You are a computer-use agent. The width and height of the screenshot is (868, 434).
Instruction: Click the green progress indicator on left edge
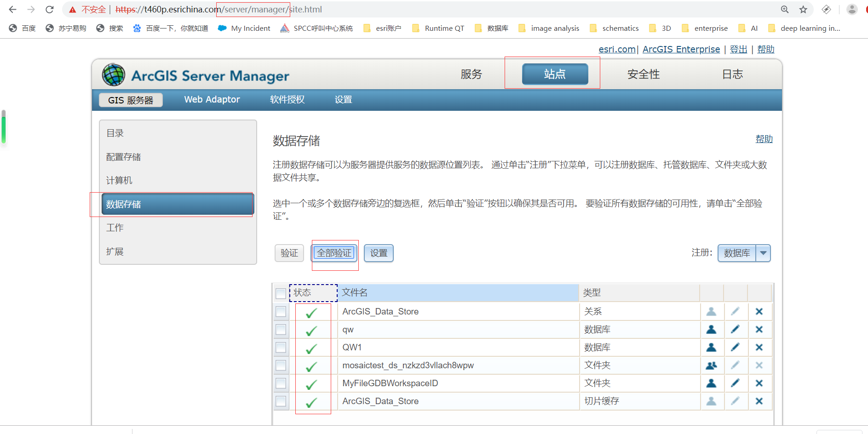[x=3, y=127]
